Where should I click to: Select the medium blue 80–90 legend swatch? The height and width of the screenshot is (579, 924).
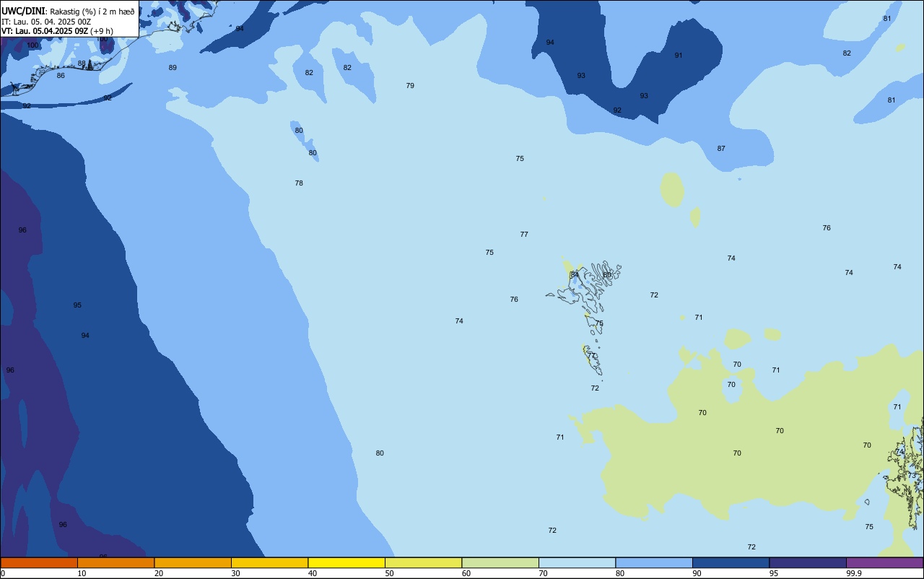coord(654,562)
